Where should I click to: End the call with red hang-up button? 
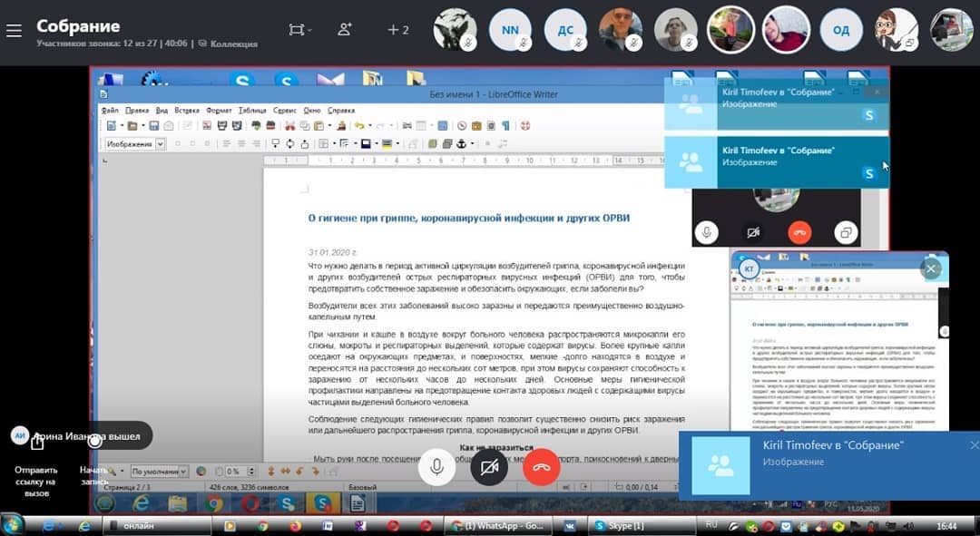click(541, 467)
